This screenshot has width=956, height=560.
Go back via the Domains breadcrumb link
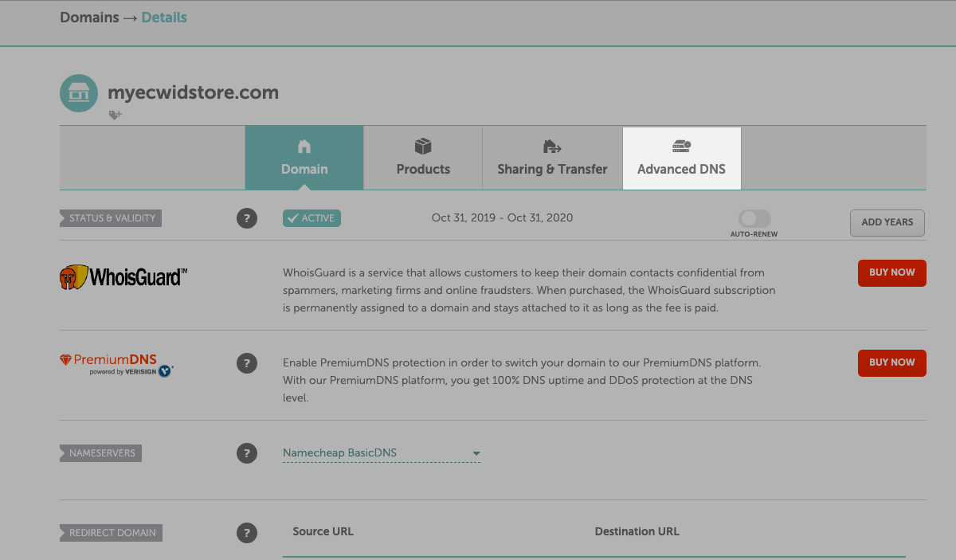coord(89,17)
